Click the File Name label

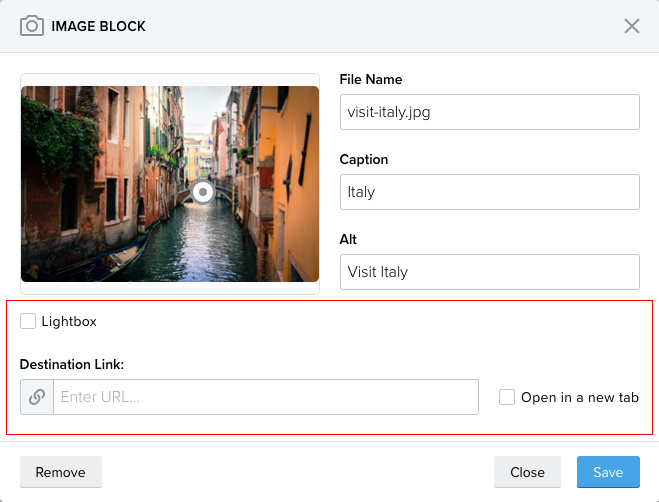pos(371,79)
